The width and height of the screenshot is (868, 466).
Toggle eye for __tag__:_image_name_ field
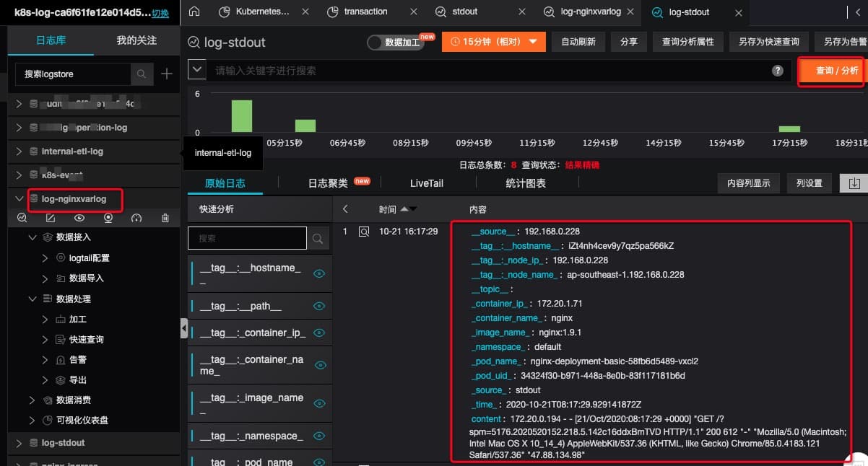click(319, 403)
